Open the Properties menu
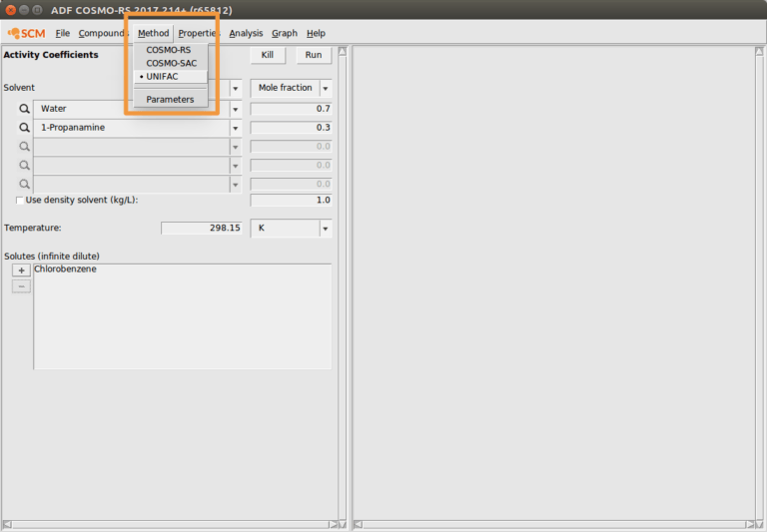The image size is (767, 532). tap(198, 33)
